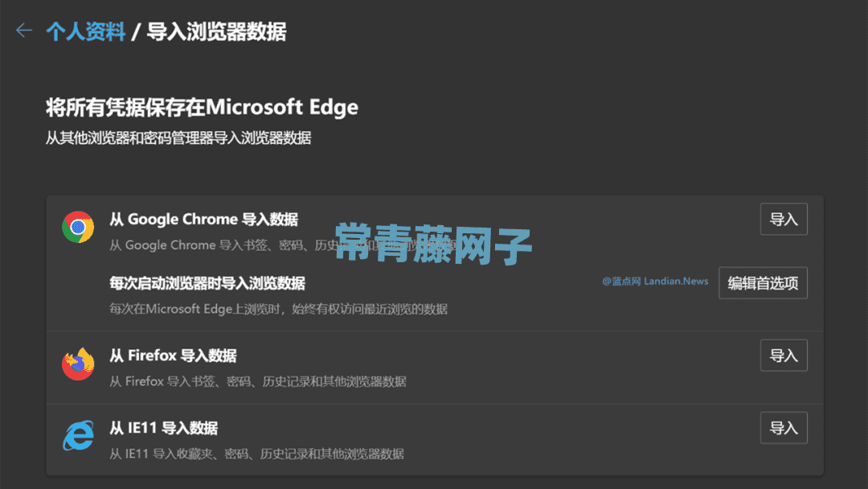868x489 pixels.
Task: Select the 从 Google Chrome 导入数据 title
Action: [x=203, y=220]
